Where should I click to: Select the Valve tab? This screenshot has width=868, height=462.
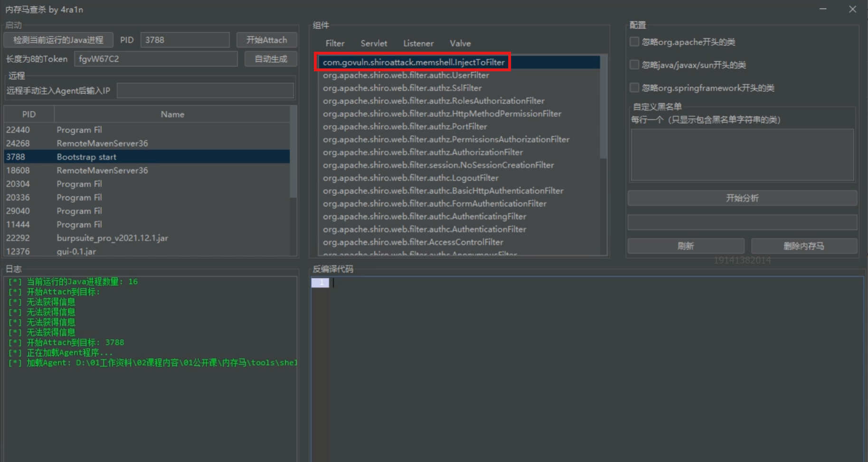(460, 43)
